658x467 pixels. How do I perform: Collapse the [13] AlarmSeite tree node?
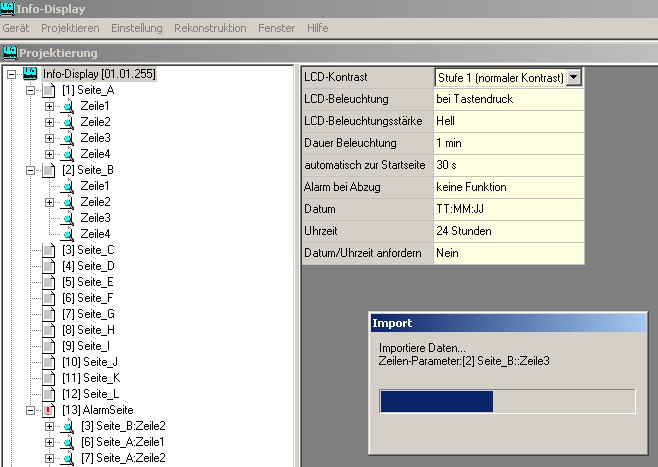coord(30,410)
